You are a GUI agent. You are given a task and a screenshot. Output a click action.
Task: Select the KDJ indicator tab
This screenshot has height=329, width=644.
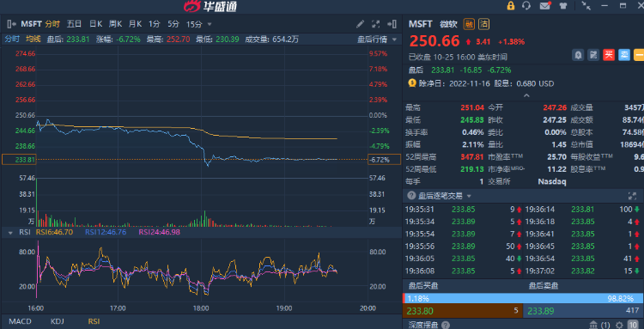pyautogui.click(x=57, y=321)
